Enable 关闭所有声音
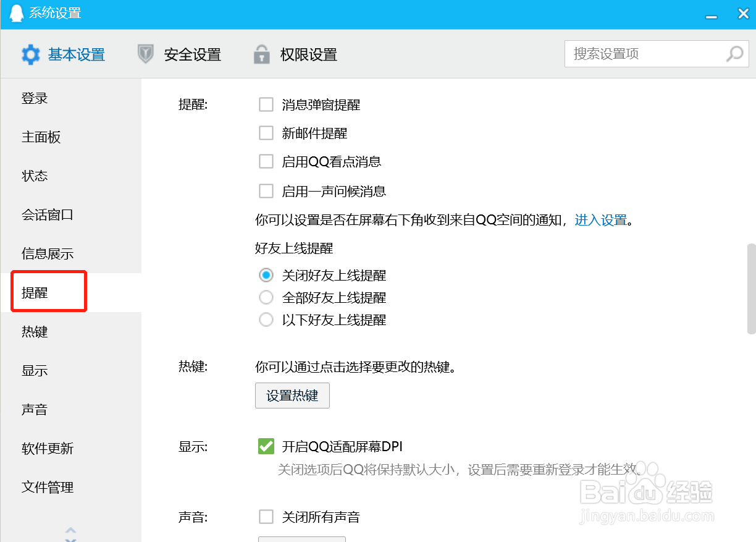The width and height of the screenshot is (756, 542). coord(266,517)
